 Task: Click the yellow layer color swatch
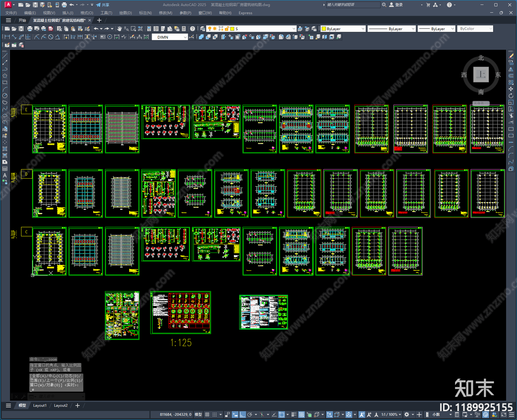(x=232, y=29)
